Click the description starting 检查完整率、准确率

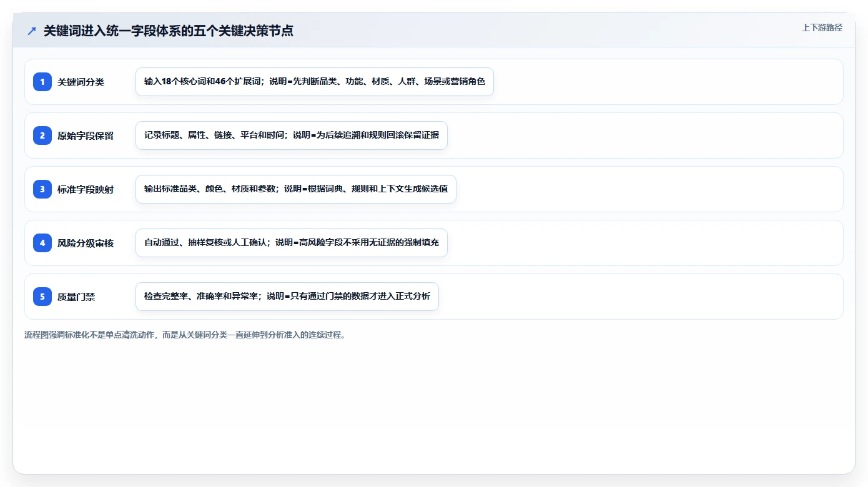287,297
